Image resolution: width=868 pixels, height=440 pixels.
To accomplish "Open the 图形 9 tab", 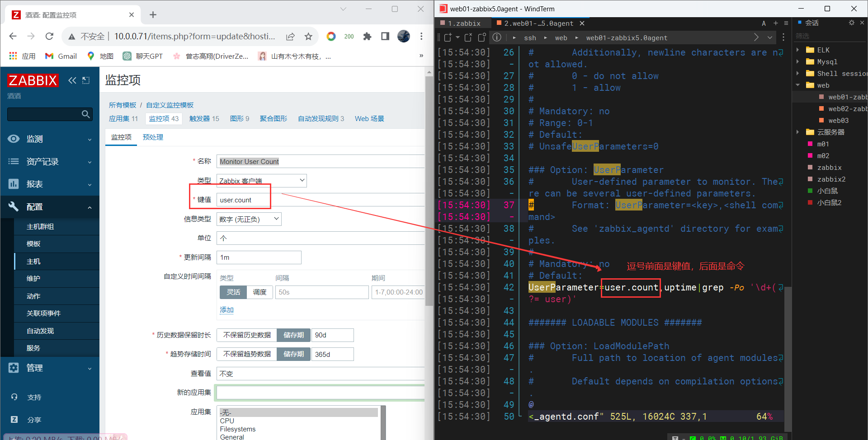I will click(240, 119).
